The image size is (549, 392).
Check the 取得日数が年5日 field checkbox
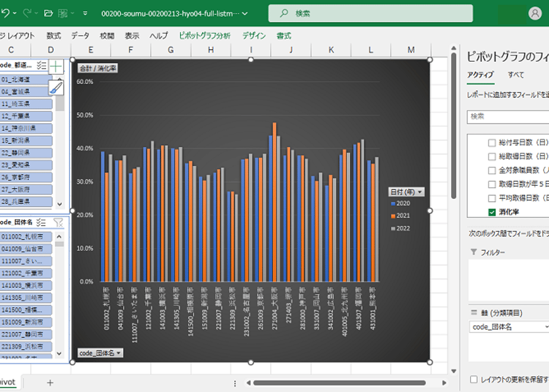pyautogui.click(x=492, y=184)
